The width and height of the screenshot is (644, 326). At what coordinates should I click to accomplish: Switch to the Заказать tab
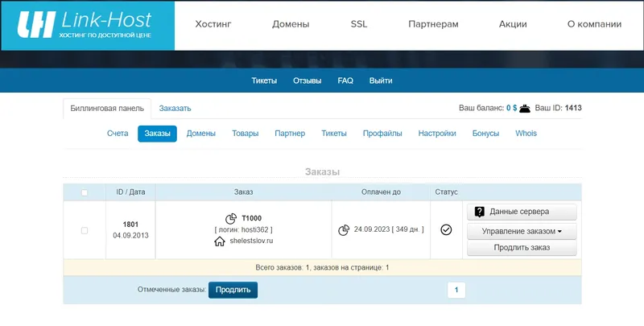pos(175,109)
